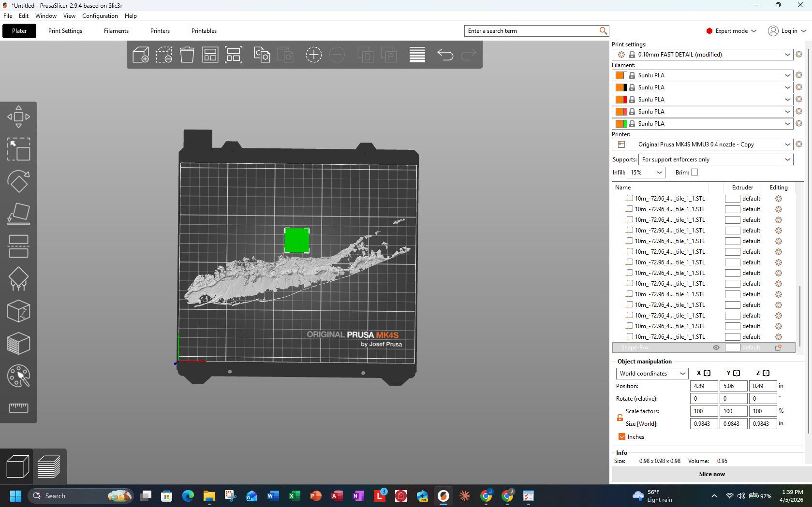This screenshot has height=507, width=812.
Task: Select the Rotate gizmo tool
Action: point(18,181)
